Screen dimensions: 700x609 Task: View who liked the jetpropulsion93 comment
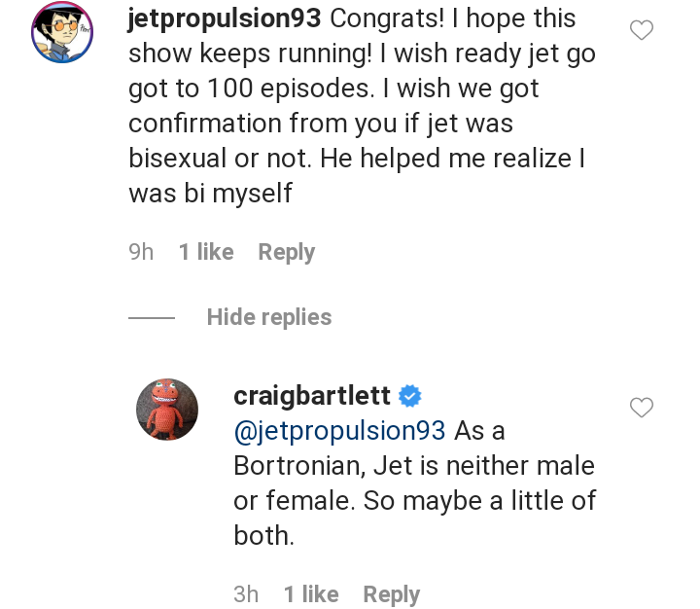tap(206, 252)
